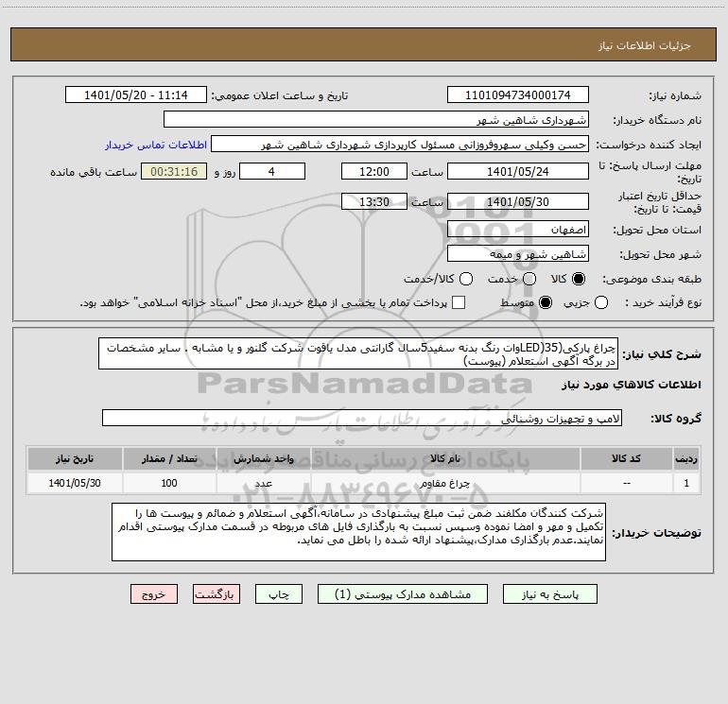Click the واحد شمارش column header
The height and width of the screenshot is (704, 728).
coord(263,458)
